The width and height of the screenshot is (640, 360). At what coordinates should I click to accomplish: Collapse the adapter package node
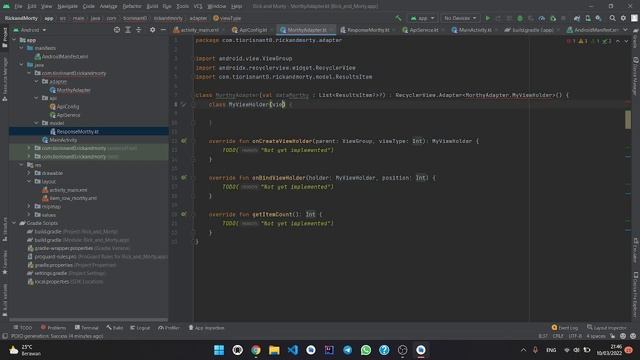point(36,82)
